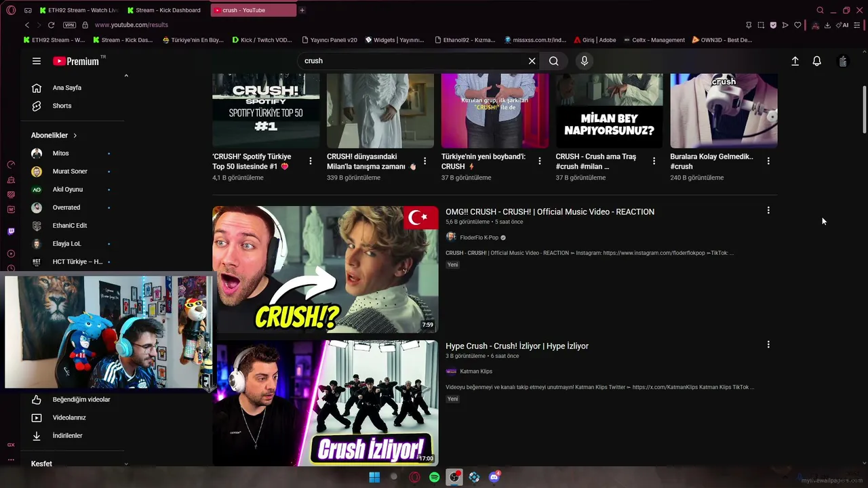Viewport: 868px width, 488px height.
Task: Open the GX corner in Opera sidebar
Action: (x=11, y=445)
